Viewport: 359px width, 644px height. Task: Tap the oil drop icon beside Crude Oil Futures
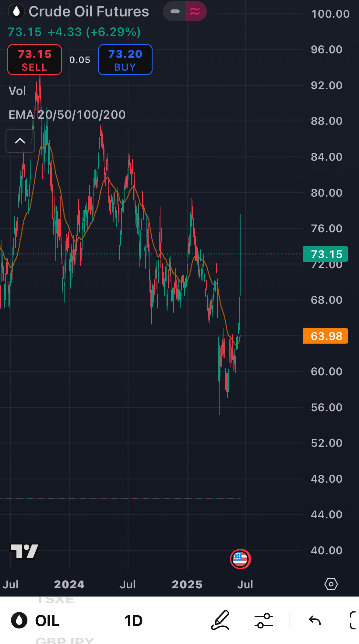[16, 11]
